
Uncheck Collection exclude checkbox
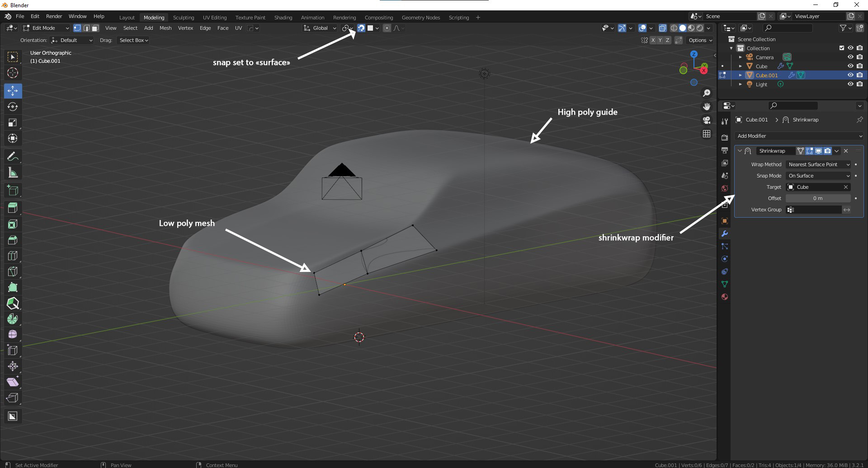(x=841, y=48)
